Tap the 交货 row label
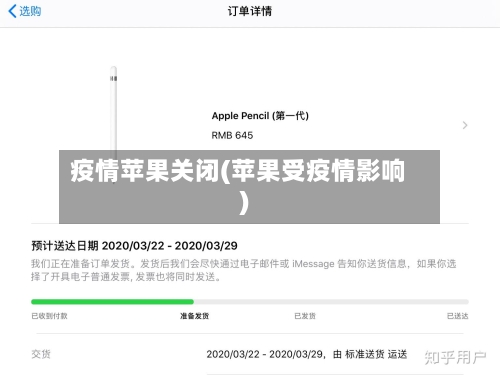 tap(41, 354)
